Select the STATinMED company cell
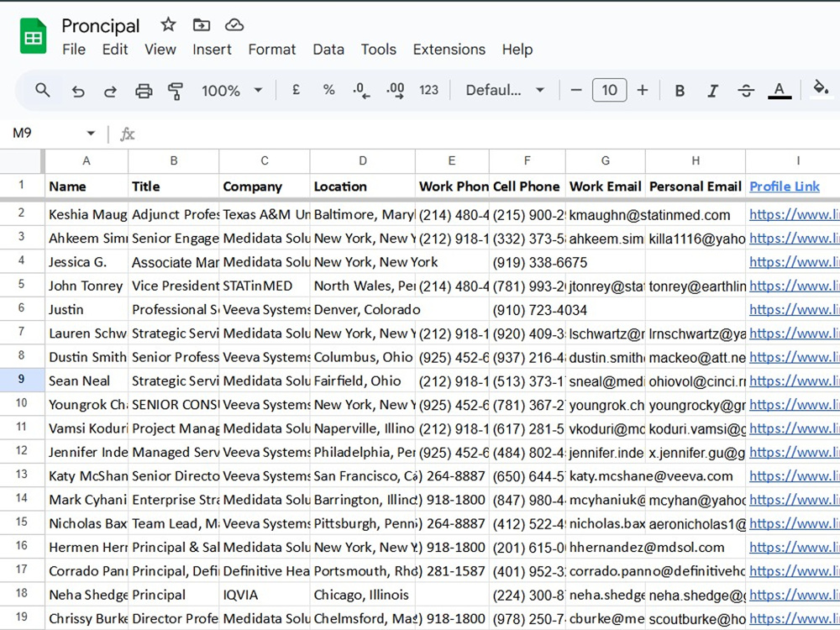 click(264, 286)
